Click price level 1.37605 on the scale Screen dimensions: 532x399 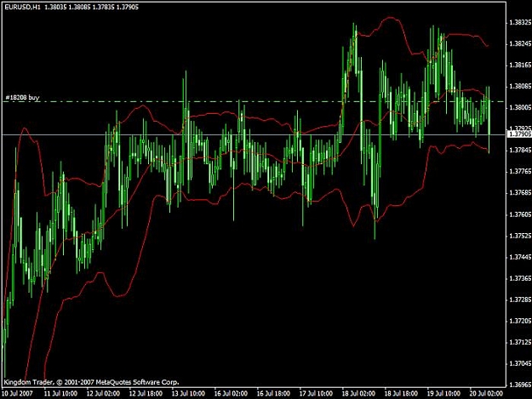519,214
